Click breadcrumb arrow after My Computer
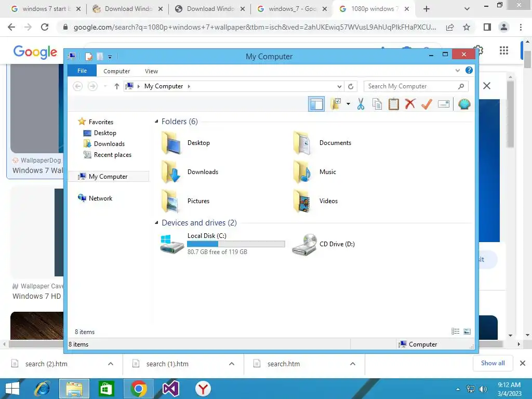Image resolution: width=532 pixels, height=399 pixels. (x=189, y=87)
